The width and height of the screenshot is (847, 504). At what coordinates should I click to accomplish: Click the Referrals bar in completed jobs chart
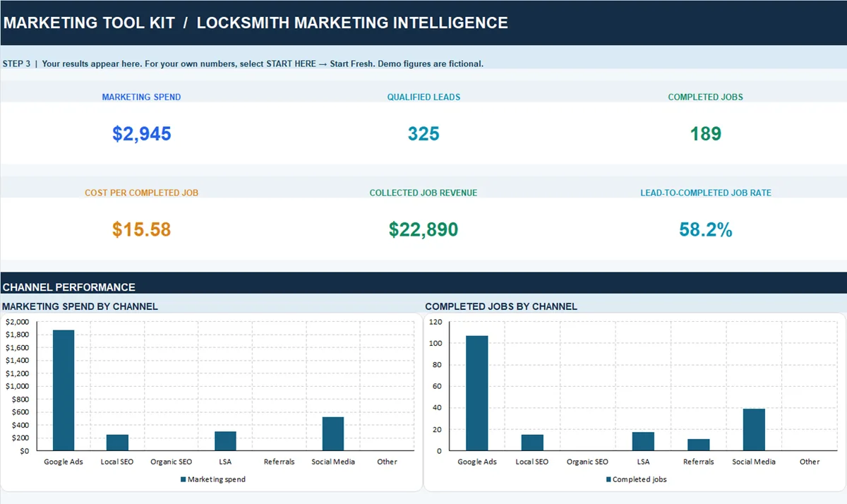(x=699, y=445)
